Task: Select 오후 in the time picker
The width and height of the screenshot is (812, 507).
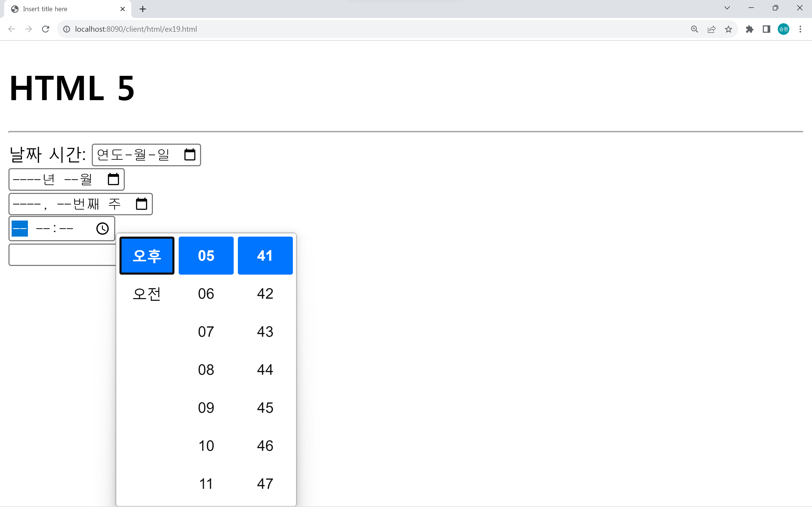Action: 147,256
